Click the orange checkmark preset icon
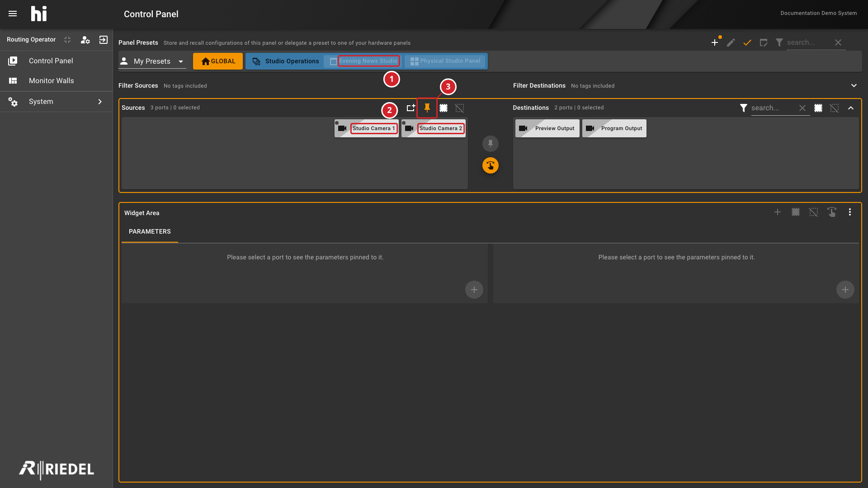 coord(747,42)
